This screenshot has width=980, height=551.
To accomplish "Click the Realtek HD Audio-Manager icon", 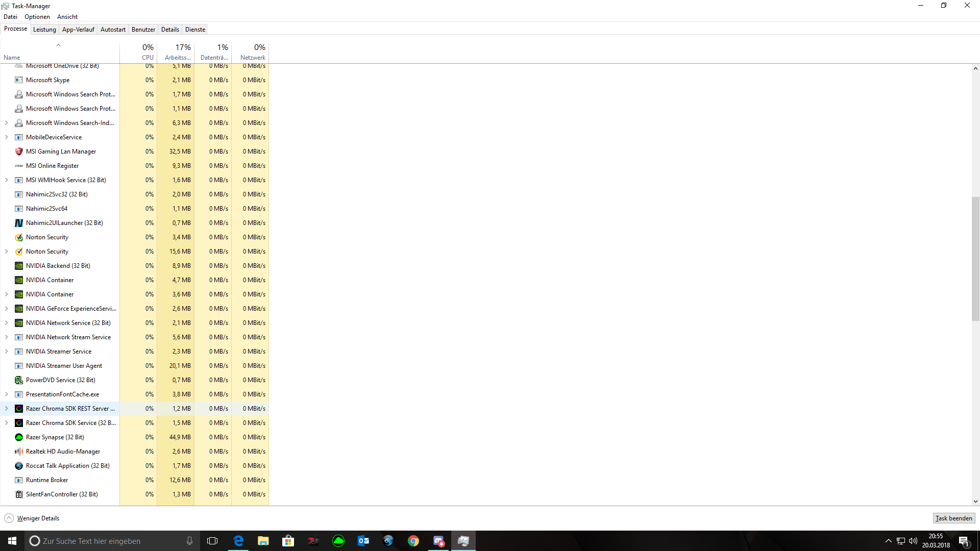I will (x=19, y=452).
